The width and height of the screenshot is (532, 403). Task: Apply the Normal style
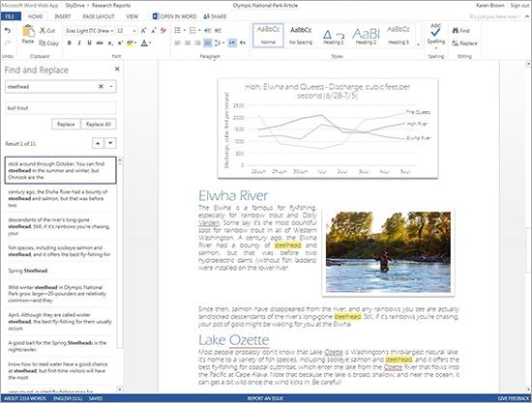268,35
